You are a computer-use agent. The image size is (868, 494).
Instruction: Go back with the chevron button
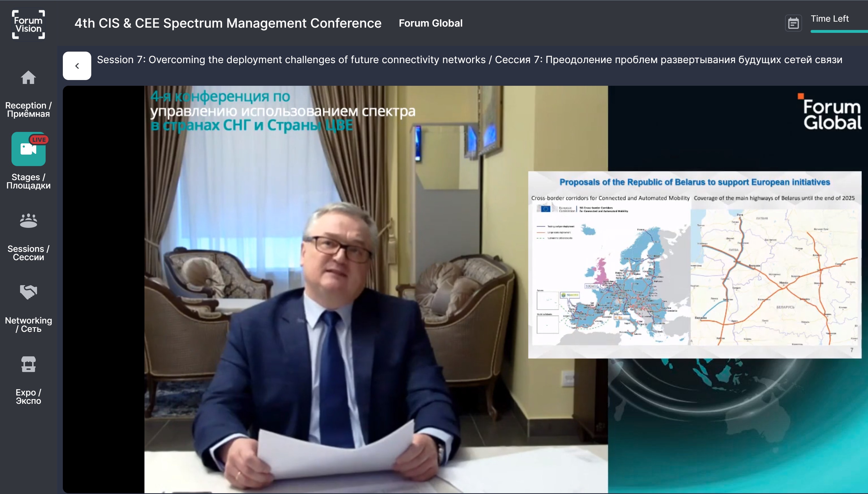tap(77, 66)
